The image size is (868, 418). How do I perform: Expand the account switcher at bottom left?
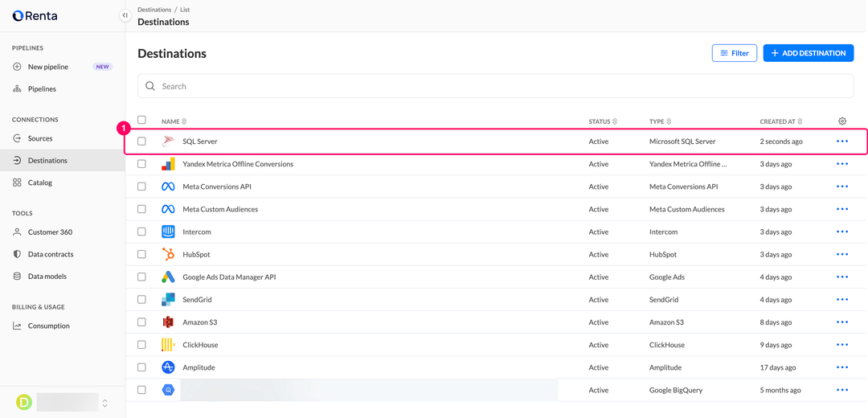coord(105,403)
